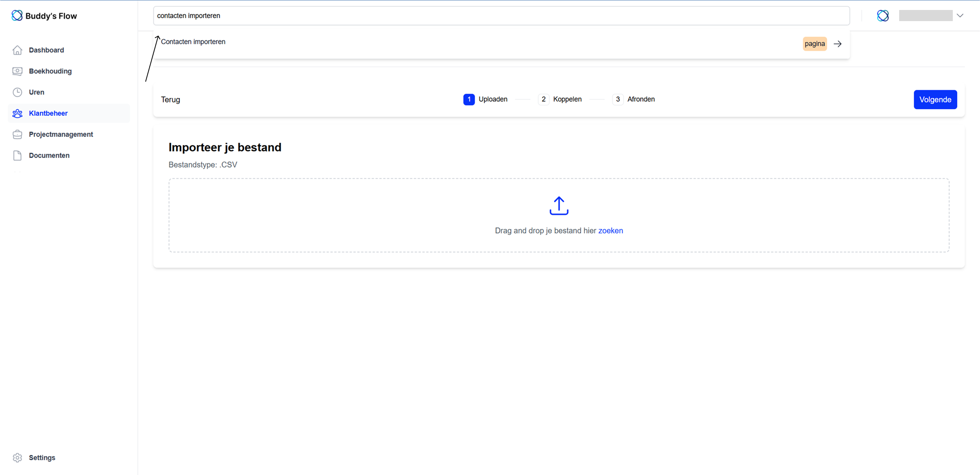Click the Bestandstype: .CSV text
Viewport: 980px width, 475px height.
(x=203, y=165)
